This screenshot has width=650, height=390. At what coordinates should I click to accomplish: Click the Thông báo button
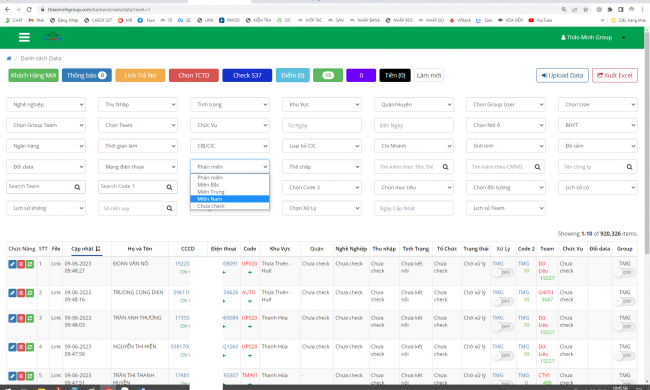(87, 75)
